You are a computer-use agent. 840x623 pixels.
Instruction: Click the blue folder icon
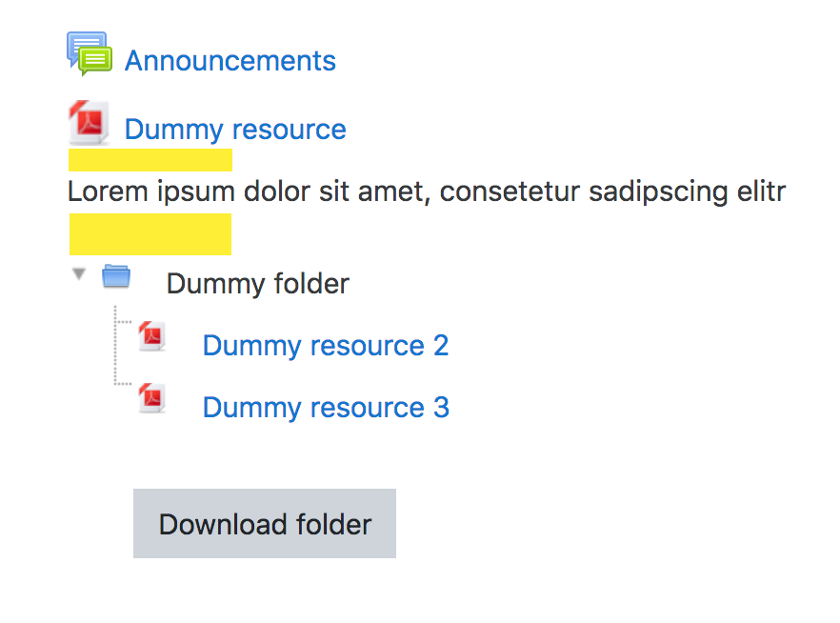(116, 276)
